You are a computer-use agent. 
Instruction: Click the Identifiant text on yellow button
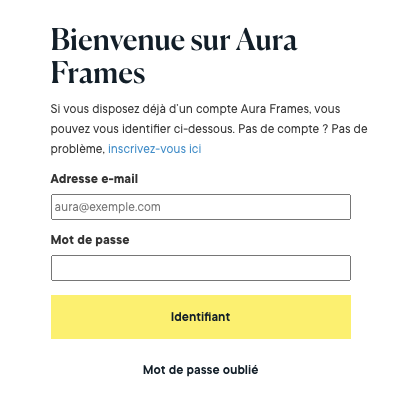point(200,317)
